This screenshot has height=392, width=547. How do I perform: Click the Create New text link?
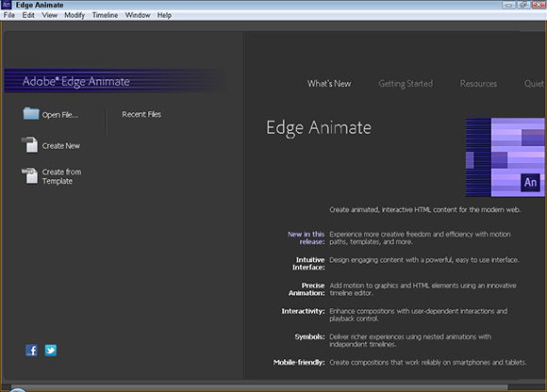pyautogui.click(x=61, y=146)
